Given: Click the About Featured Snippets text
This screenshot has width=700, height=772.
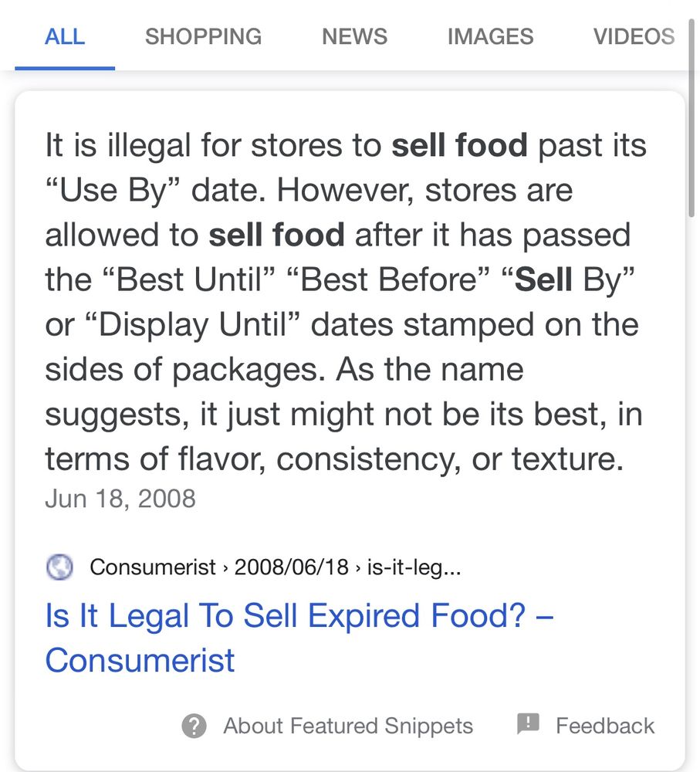Looking at the screenshot, I should (x=347, y=726).
